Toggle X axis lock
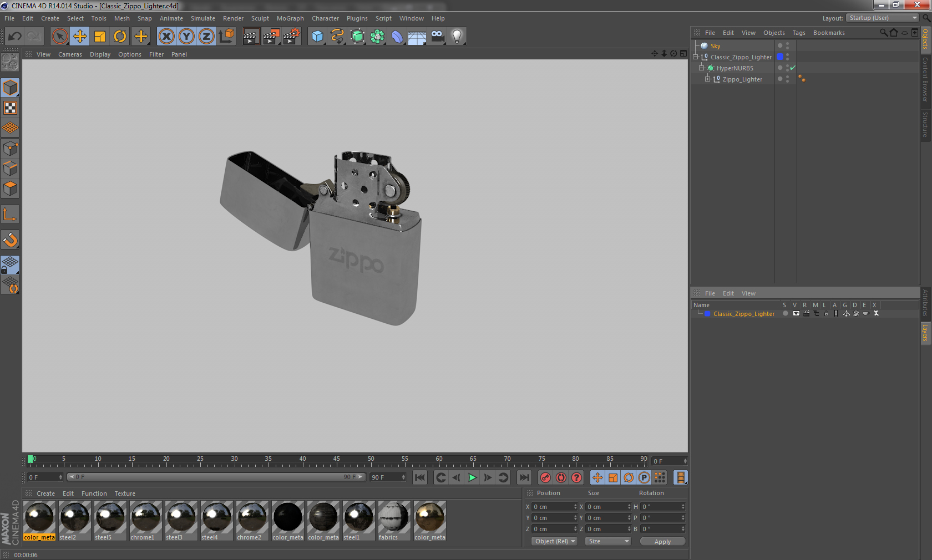The image size is (932, 560). [x=166, y=37]
